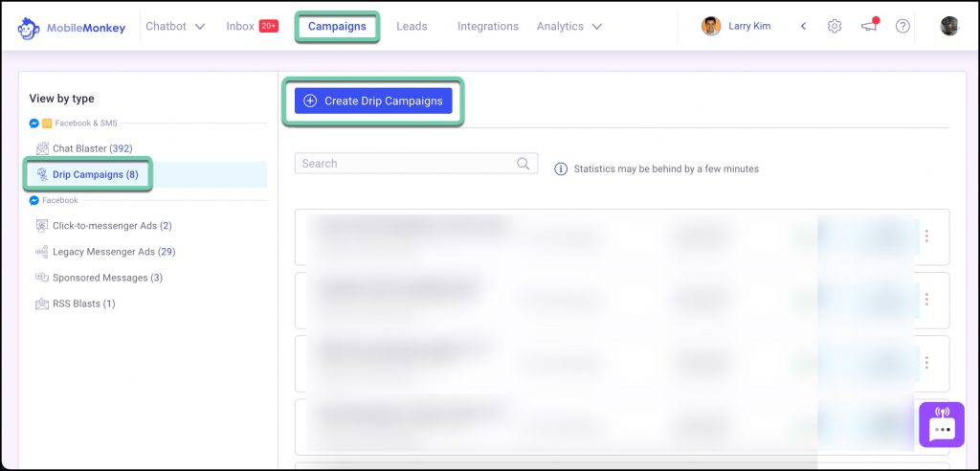Click the Create Drip Campaigns button
The width and height of the screenshot is (980, 471).
[x=373, y=101]
